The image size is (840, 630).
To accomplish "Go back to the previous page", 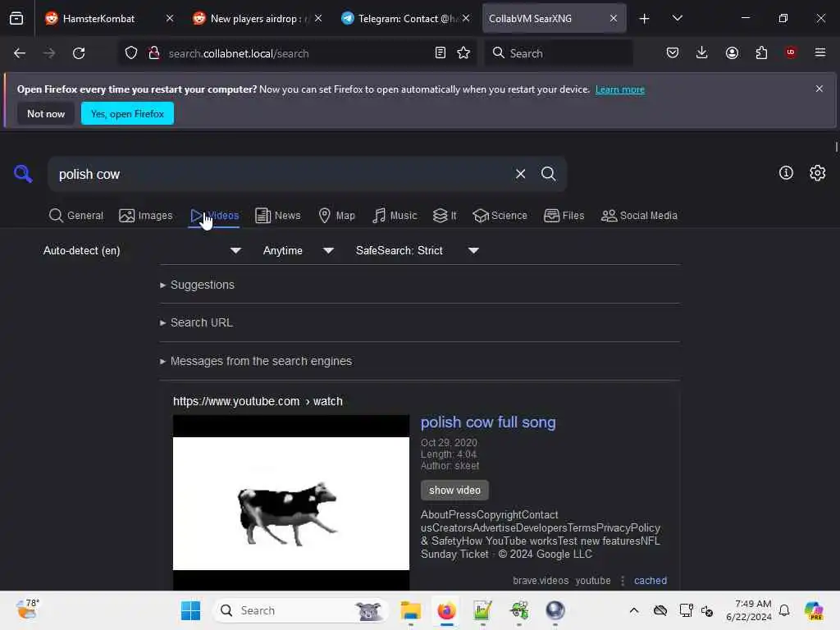I will pyautogui.click(x=20, y=53).
